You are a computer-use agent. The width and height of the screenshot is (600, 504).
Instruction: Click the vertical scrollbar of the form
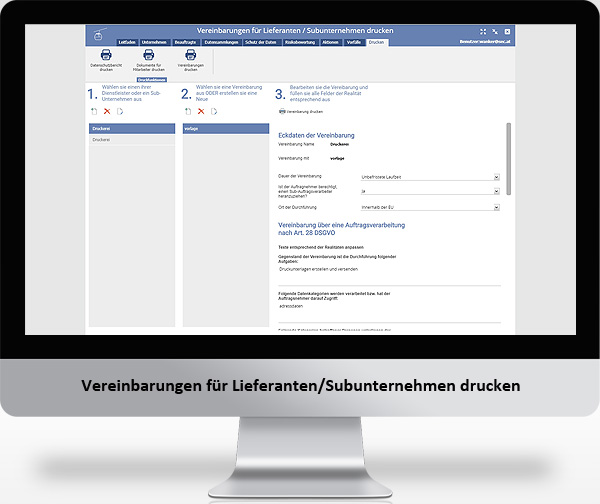[x=509, y=159]
